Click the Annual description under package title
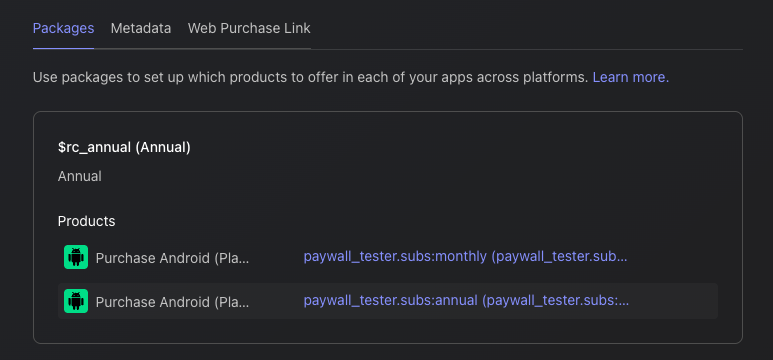This screenshot has width=773, height=360. [x=79, y=177]
